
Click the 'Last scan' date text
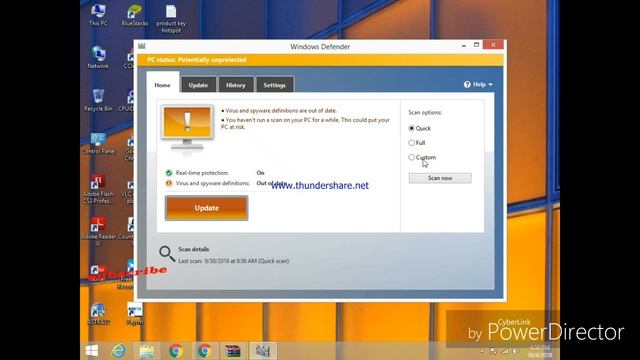tap(233, 261)
